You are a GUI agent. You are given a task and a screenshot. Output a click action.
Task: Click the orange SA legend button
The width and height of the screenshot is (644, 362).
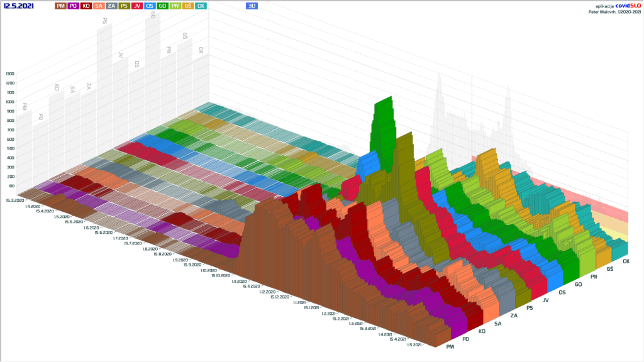click(98, 6)
